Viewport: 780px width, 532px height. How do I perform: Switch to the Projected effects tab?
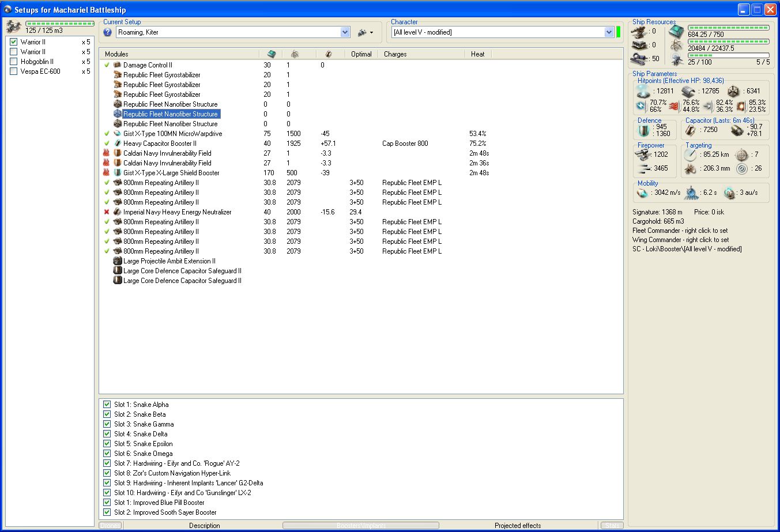(x=518, y=526)
